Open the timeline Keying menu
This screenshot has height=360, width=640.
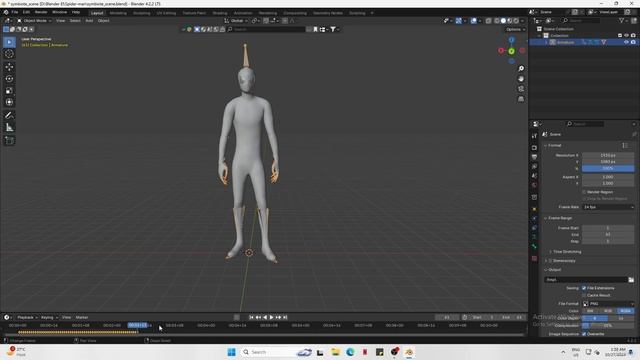tap(49, 317)
